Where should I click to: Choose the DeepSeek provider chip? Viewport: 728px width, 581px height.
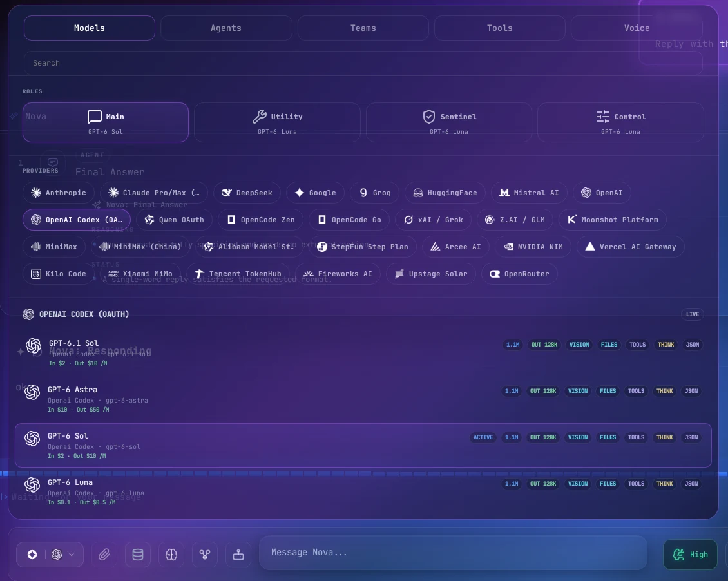tap(247, 193)
